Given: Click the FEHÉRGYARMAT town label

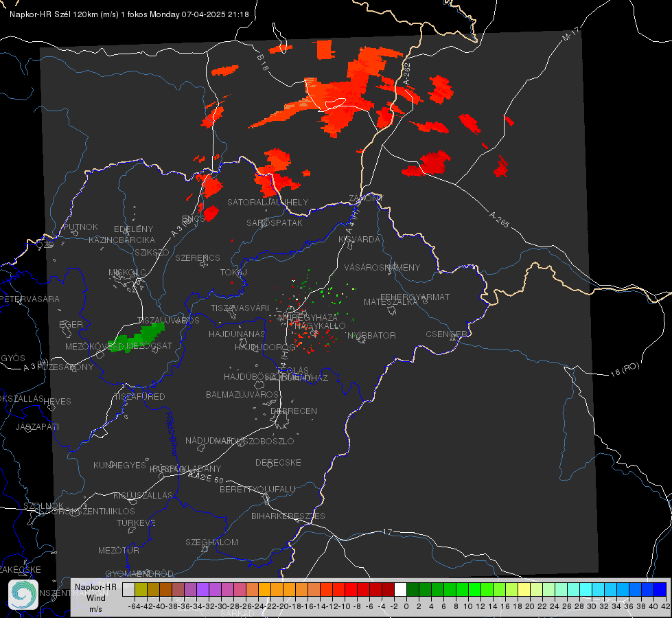Looking at the screenshot, I should pyautogui.click(x=415, y=297).
